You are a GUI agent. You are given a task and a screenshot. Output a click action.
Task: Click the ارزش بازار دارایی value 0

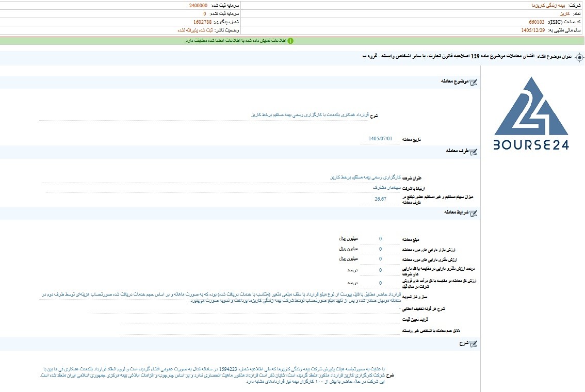click(380, 249)
